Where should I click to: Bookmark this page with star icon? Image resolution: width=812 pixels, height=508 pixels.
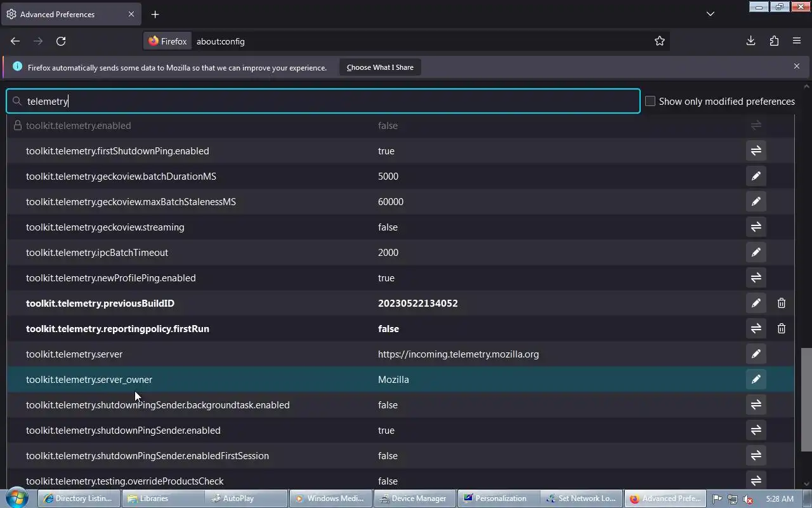coord(660,41)
